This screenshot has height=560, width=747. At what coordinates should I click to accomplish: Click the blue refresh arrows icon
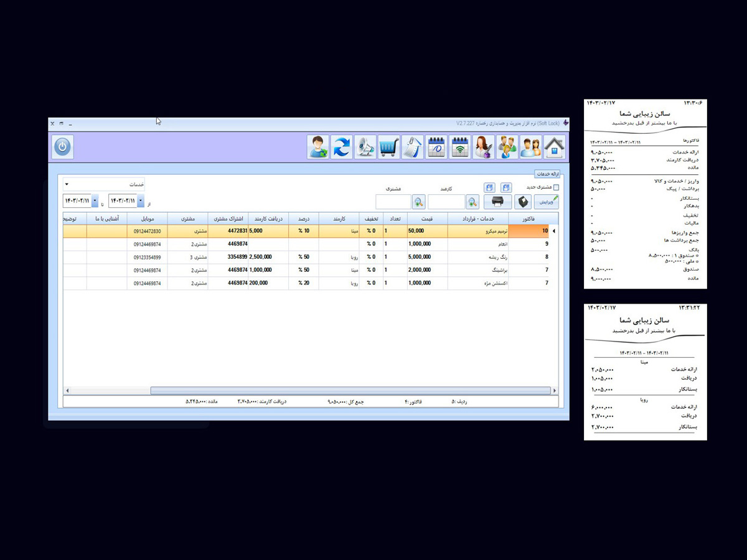[x=342, y=147]
